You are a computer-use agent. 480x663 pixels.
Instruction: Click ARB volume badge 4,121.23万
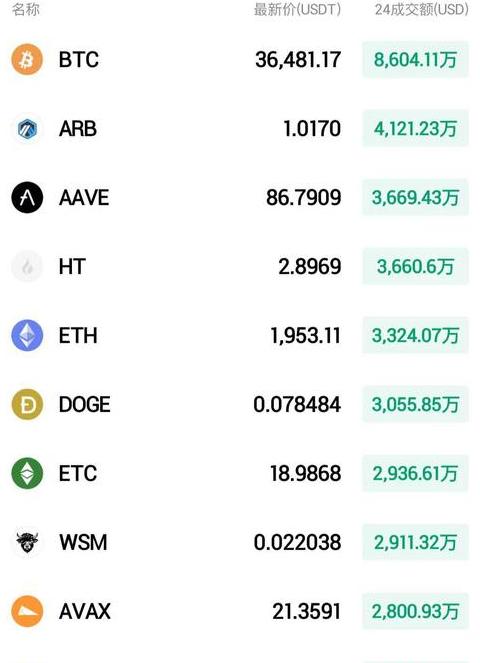[415, 129]
